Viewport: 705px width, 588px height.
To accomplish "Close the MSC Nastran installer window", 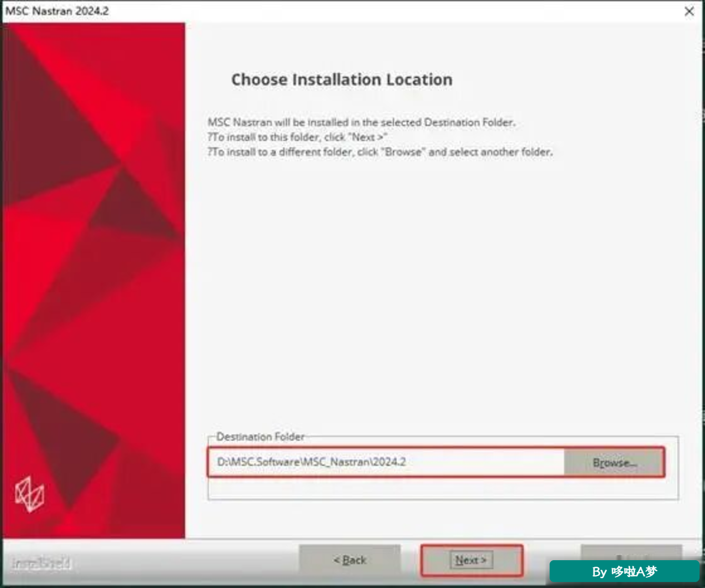I will point(689,11).
